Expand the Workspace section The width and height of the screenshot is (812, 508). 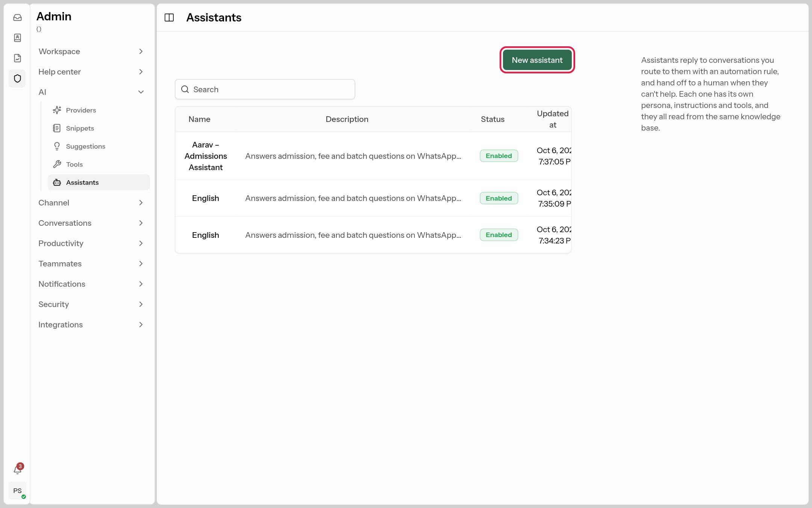pyautogui.click(x=91, y=51)
